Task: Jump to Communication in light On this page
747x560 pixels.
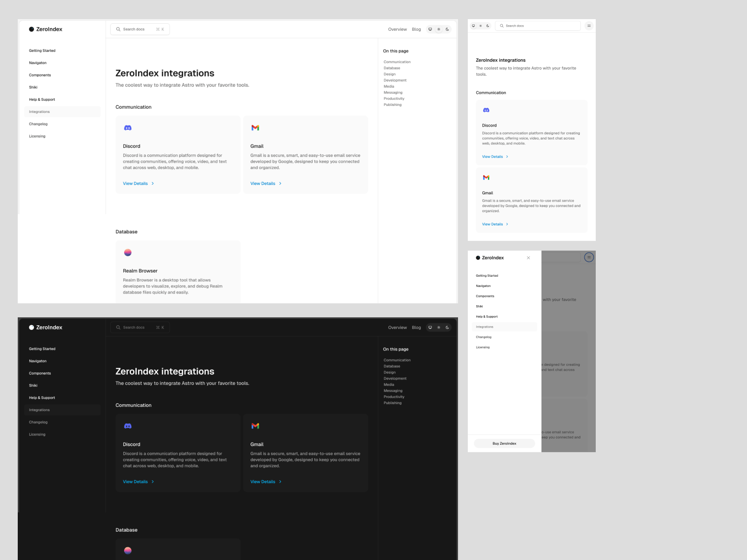Action: (397, 62)
